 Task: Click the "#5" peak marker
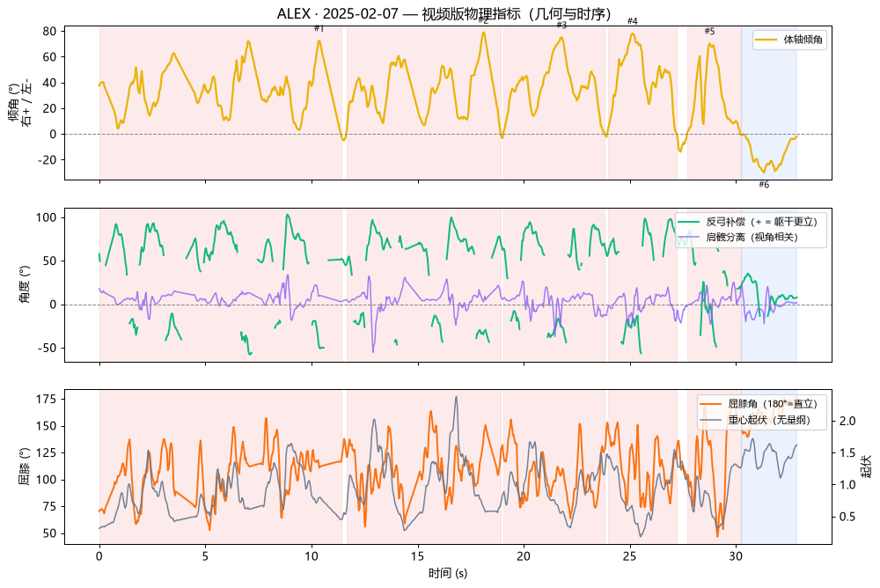710,32
